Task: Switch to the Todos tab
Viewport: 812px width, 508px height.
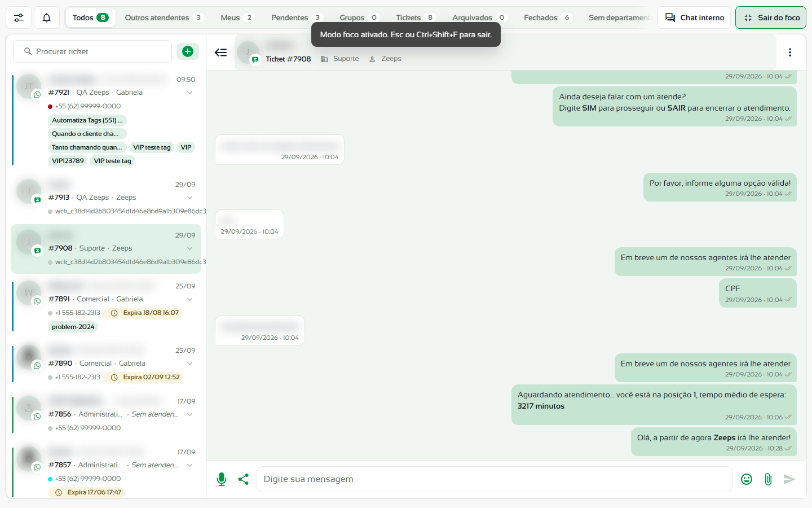Action: tap(90, 17)
